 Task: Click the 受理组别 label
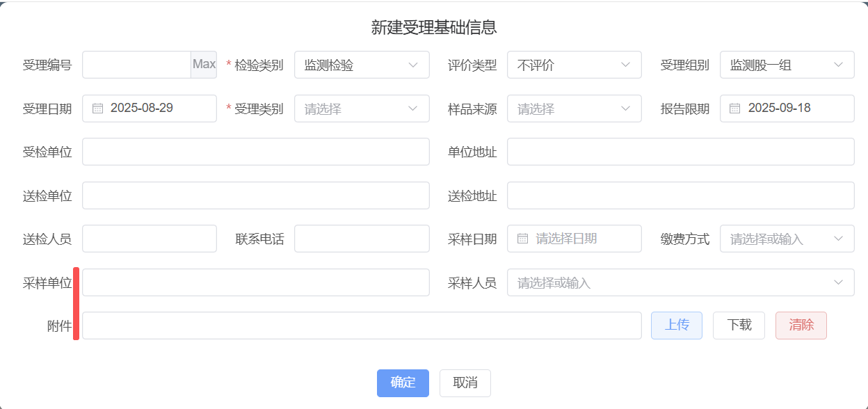pyautogui.click(x=685, y=65)
